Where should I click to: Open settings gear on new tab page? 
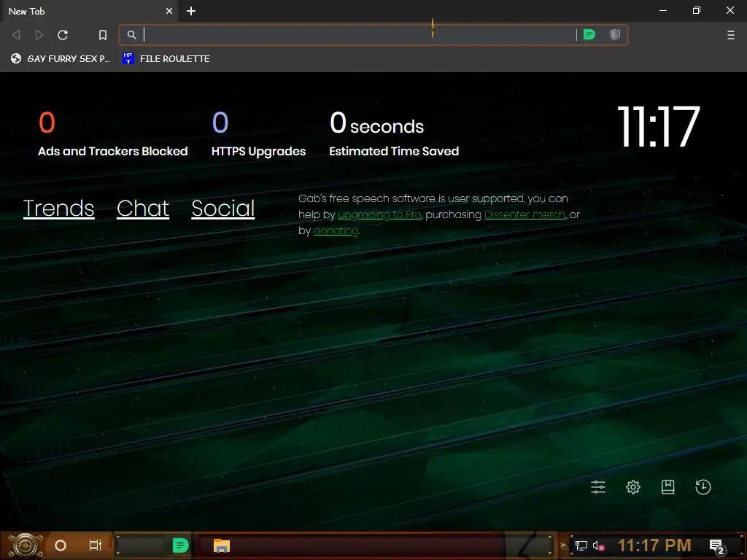click(x=633, y=486)
